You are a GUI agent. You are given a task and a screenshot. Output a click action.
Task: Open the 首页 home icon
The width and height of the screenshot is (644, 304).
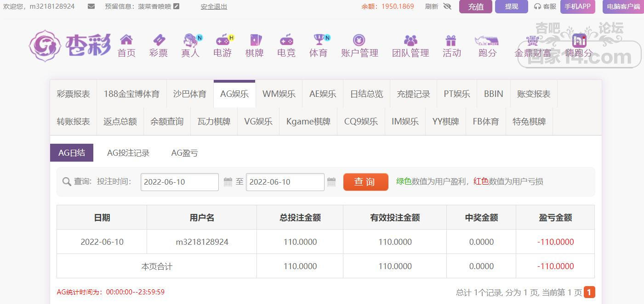coord(126,40)
